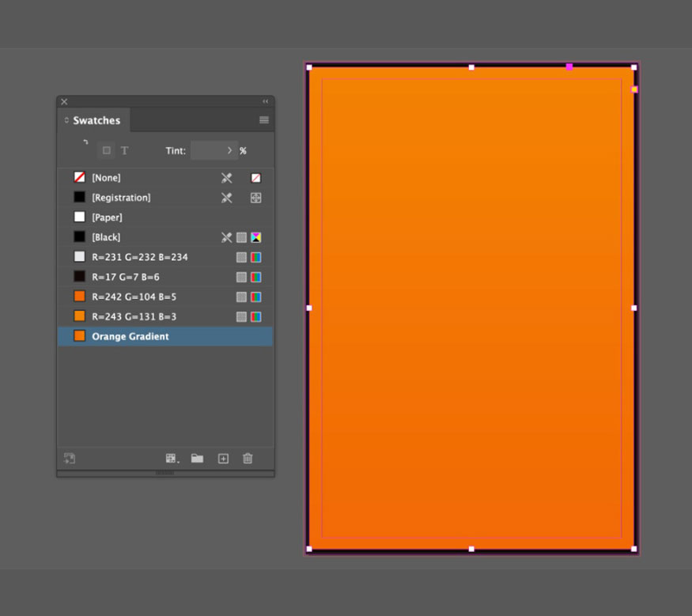Click the Tint percentage input field
Screen dimensions: 692x616
206,150
